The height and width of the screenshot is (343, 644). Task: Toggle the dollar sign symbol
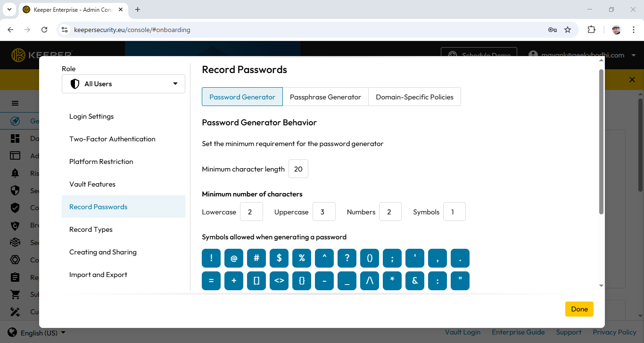279,258
